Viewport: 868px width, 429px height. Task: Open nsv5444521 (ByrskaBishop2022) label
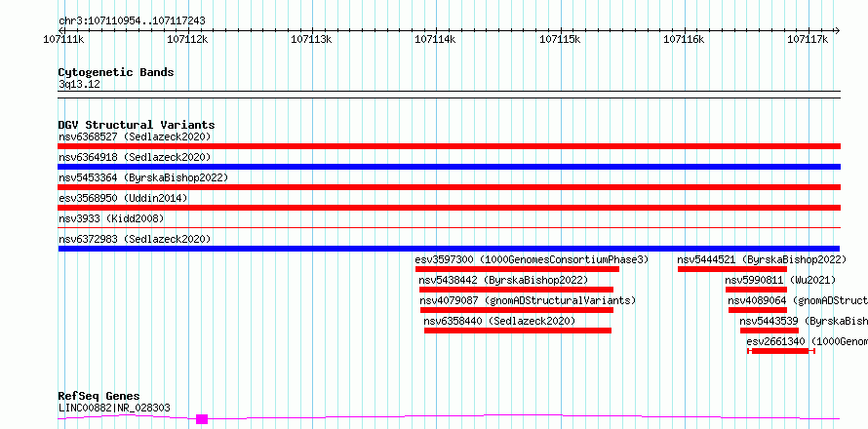coord(762,259)
